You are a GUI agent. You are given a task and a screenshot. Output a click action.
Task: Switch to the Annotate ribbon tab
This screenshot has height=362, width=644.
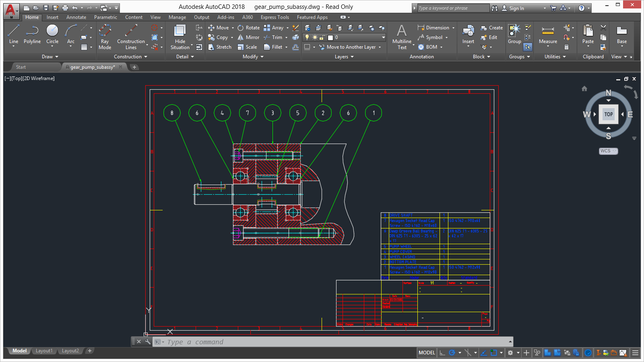coord(76,17)
